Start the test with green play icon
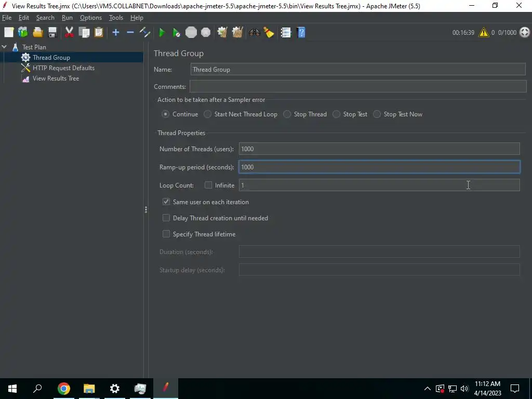 click(162, 33)
